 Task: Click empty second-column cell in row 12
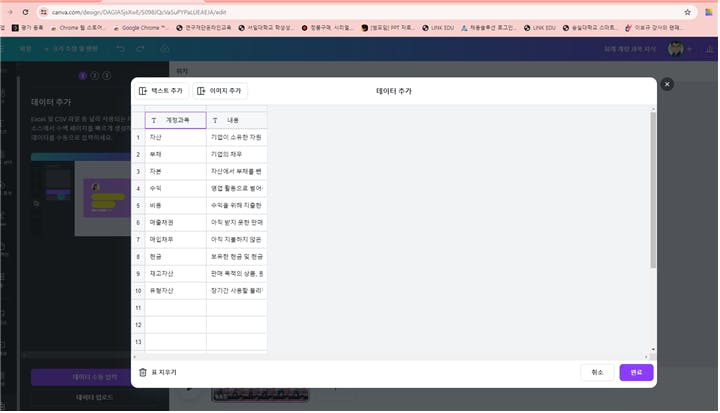tap(236, 325)
